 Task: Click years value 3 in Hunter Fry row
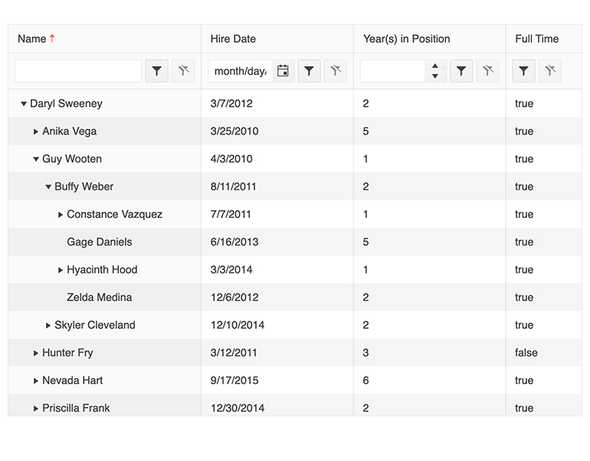click(366, 353)
